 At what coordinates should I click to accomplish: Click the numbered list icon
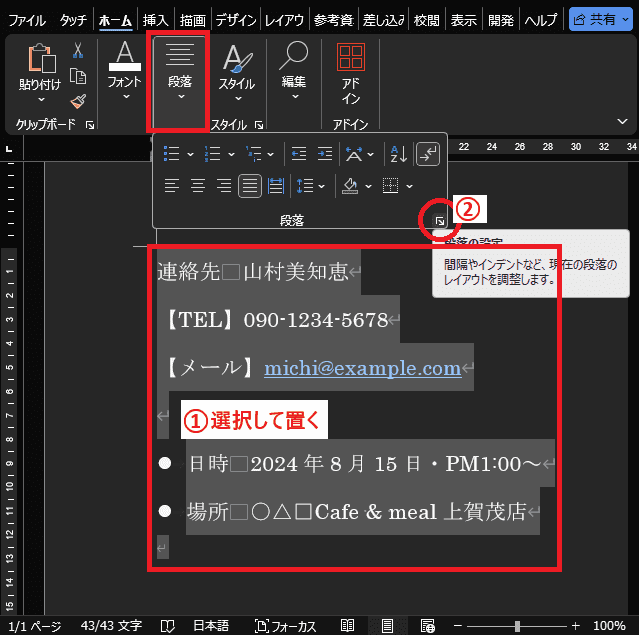(x=212, y=153)
